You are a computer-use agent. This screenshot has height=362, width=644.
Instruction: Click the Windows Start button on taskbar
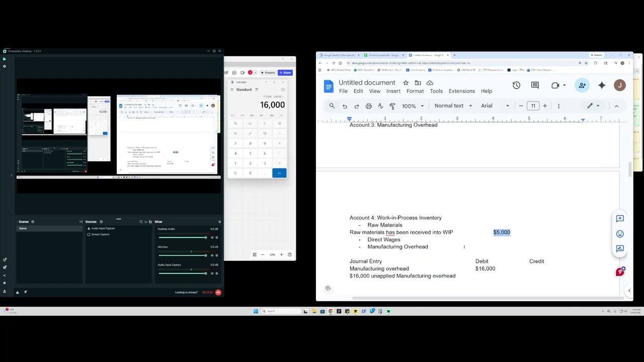[256, 311]
